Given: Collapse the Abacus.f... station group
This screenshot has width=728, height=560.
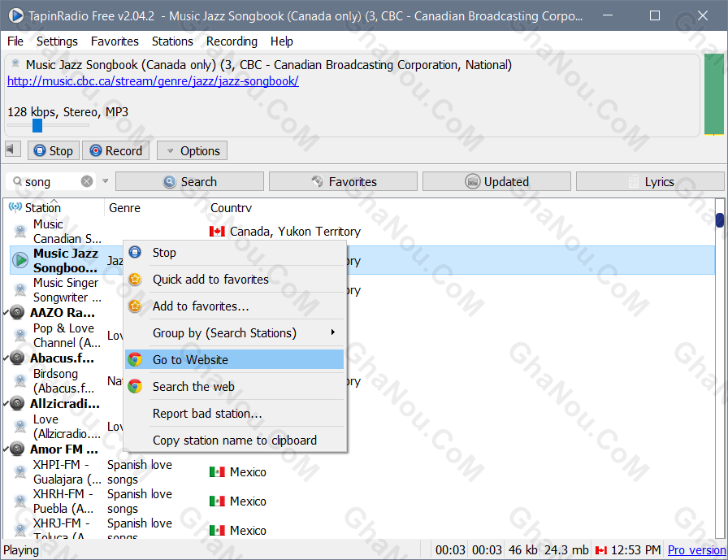Looking at the screenshot, I should [6, 358].
